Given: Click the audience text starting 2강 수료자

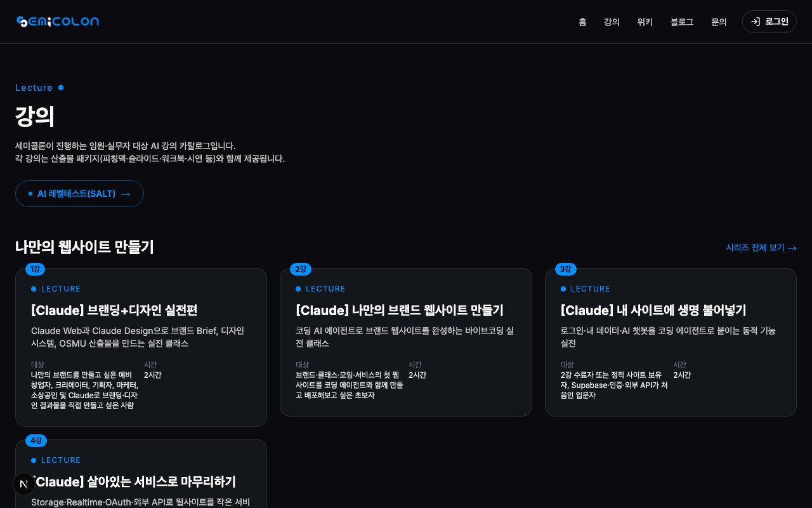Looking at the screenshot, I should pyautogui.click(x=614, y=385).
